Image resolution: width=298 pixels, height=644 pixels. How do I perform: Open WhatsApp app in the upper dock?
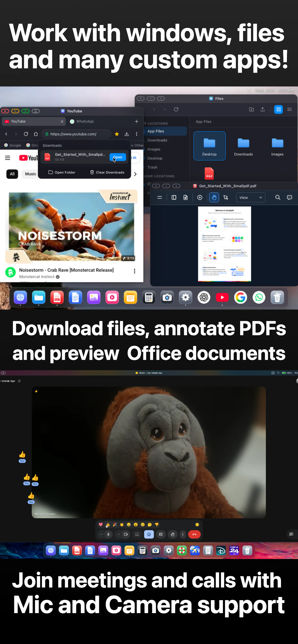259,298
